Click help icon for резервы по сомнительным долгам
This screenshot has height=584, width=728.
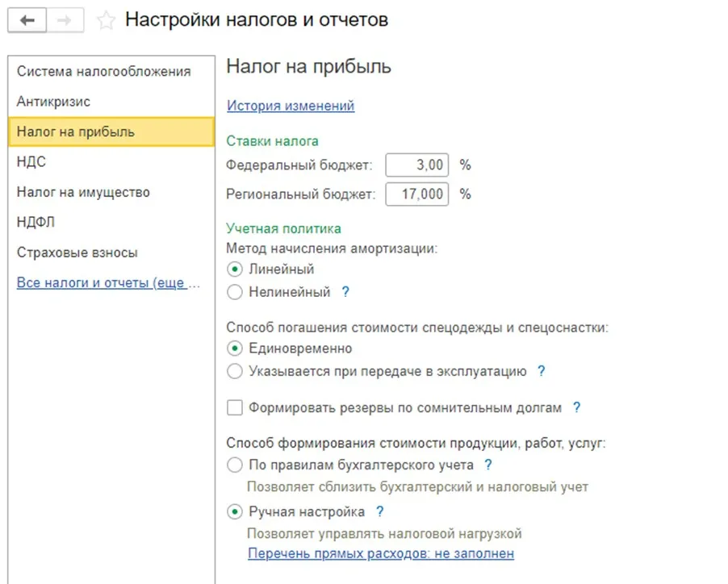(x=576, y=407)
